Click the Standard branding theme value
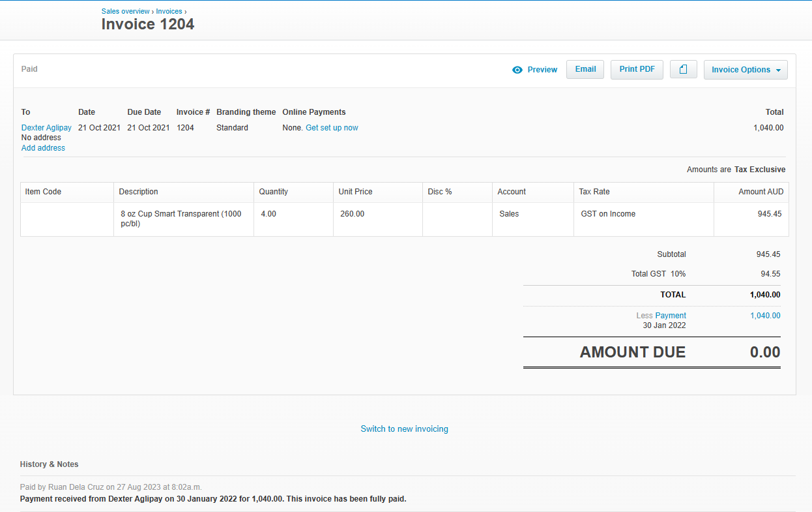Screen dimensions: 812x512 [x=232, y=128]
